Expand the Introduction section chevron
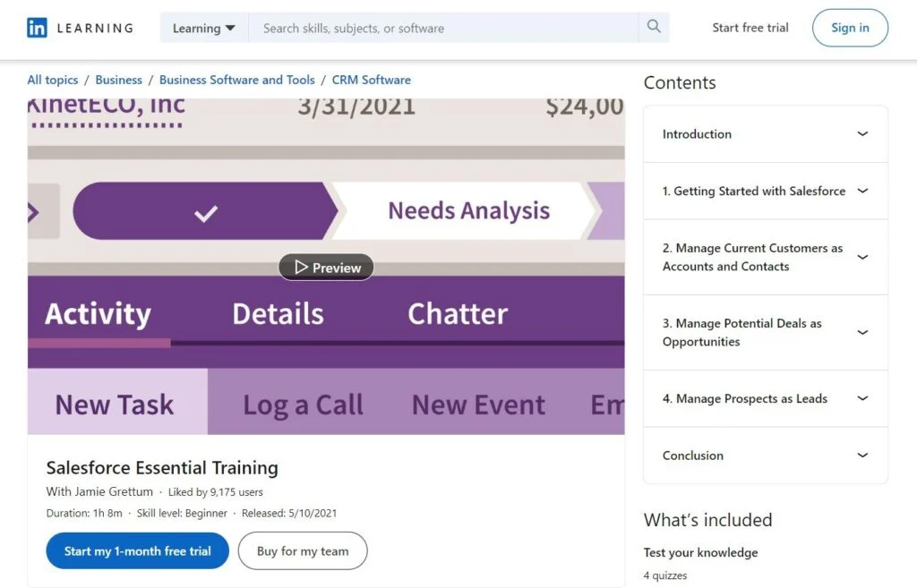The width and height of the screenshot is (917, 588). [x=862, y=134]
